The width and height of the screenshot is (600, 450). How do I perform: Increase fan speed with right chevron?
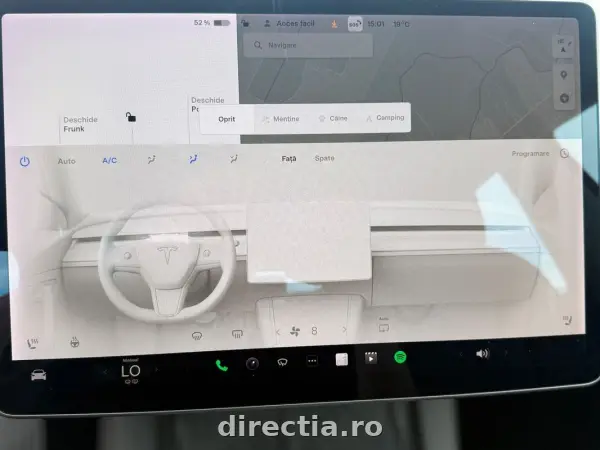(344, 329)
